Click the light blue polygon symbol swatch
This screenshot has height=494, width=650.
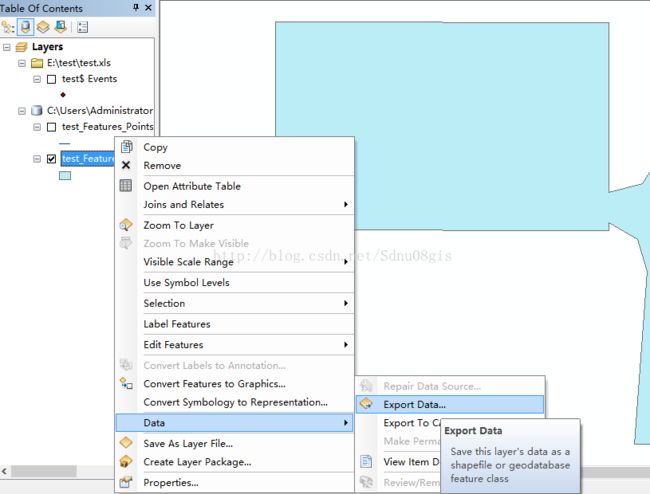65,176
